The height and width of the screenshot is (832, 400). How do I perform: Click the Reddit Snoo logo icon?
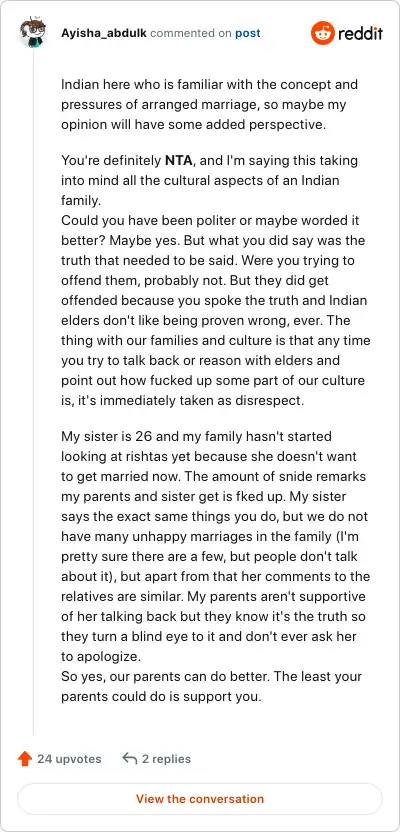(x=323, y=33)
